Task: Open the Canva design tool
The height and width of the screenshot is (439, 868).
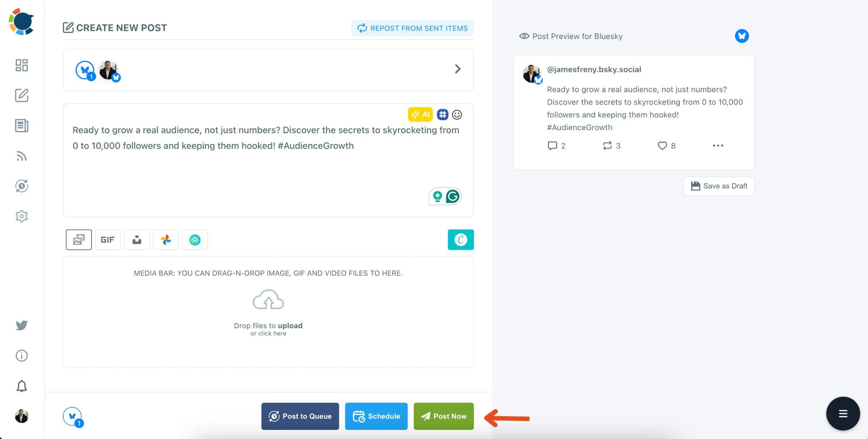Action: pyautogui.click(x=461, y=240)
